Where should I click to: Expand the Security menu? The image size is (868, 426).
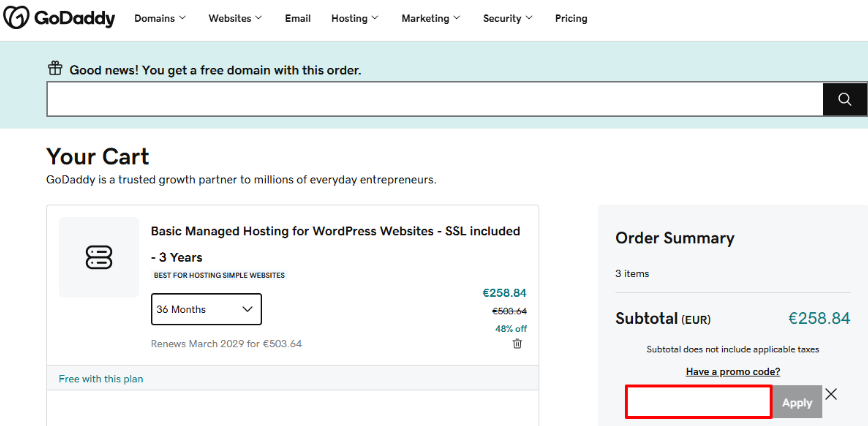point(508,18)
